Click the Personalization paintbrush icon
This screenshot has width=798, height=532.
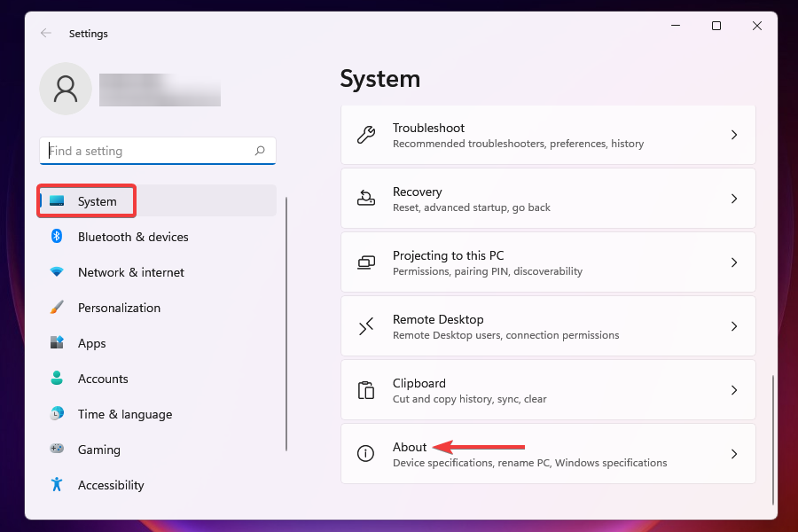pyautogui.click(x=57, y=308)
